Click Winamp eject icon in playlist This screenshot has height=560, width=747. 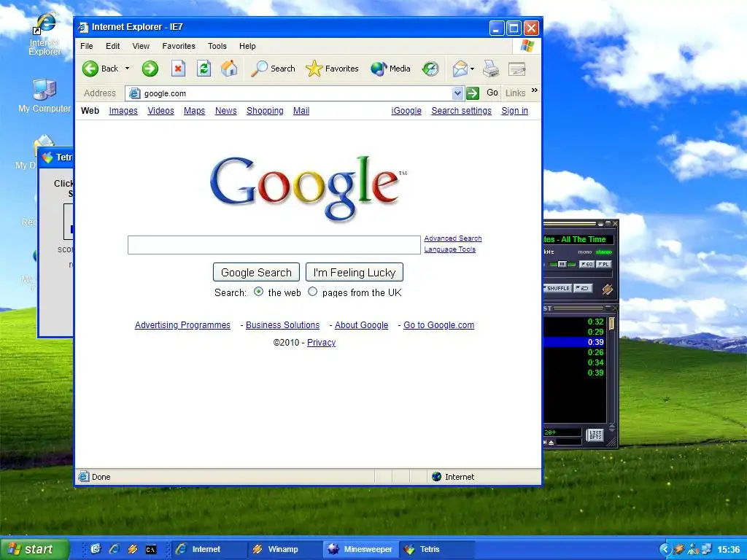pos(551,443)
